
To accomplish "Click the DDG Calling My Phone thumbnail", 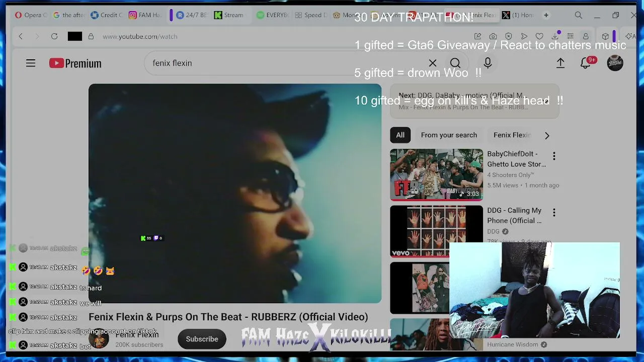I will 436,231.
